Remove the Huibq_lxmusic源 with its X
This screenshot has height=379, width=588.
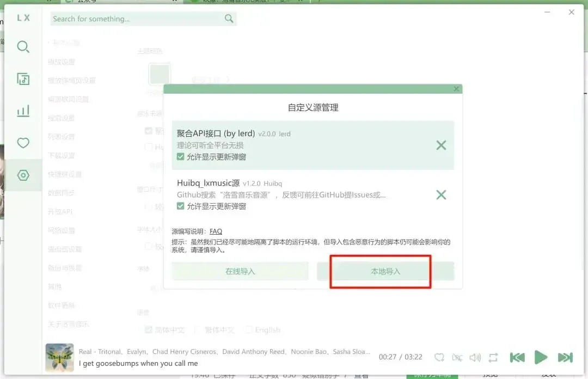(441, 194)
